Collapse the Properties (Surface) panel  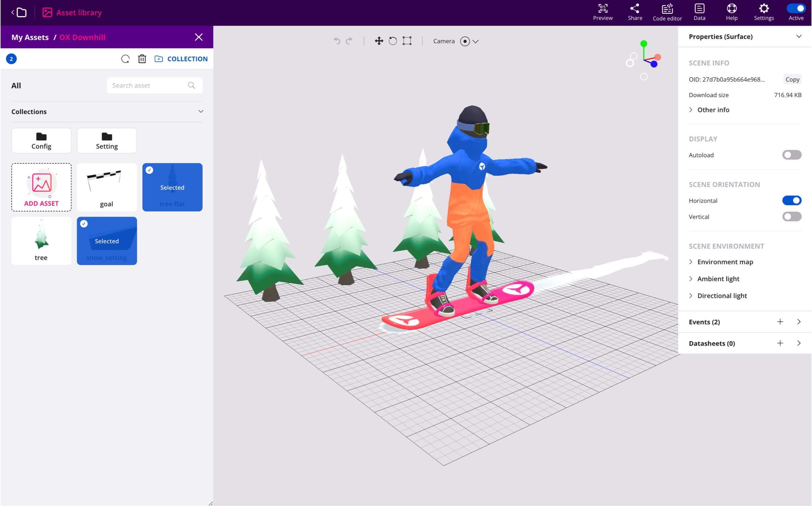(x=799, y=36)
